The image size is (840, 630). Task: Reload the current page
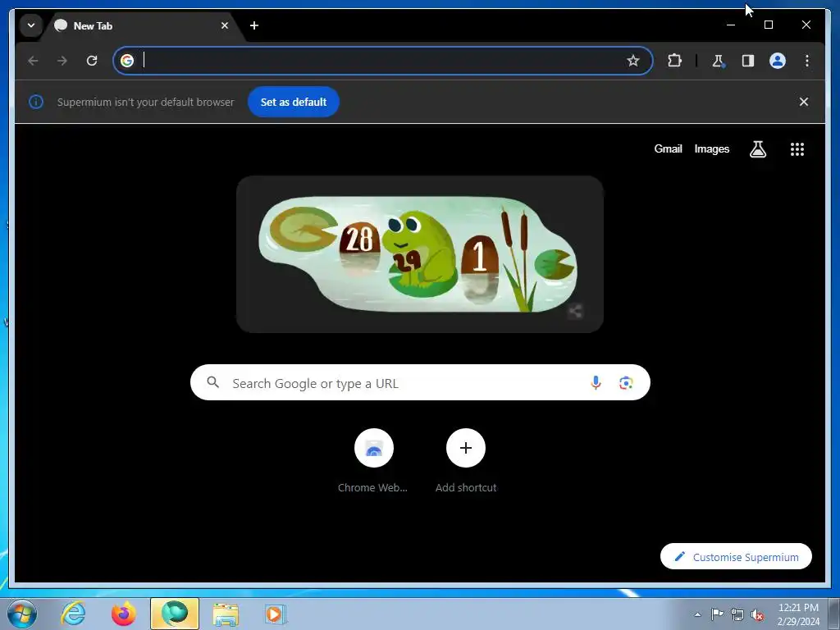click(92, 61)
